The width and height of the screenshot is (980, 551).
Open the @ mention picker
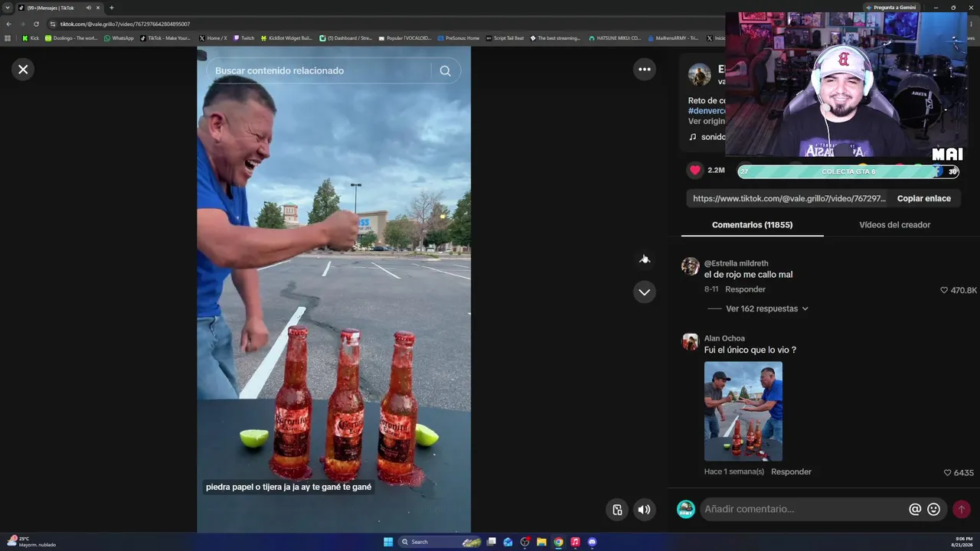[915, 509]
